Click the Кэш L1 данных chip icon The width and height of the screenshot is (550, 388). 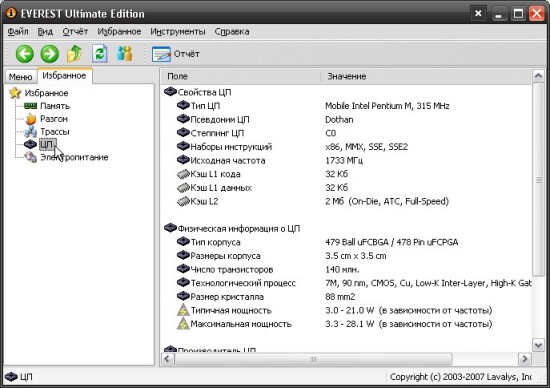pos(183,188)
